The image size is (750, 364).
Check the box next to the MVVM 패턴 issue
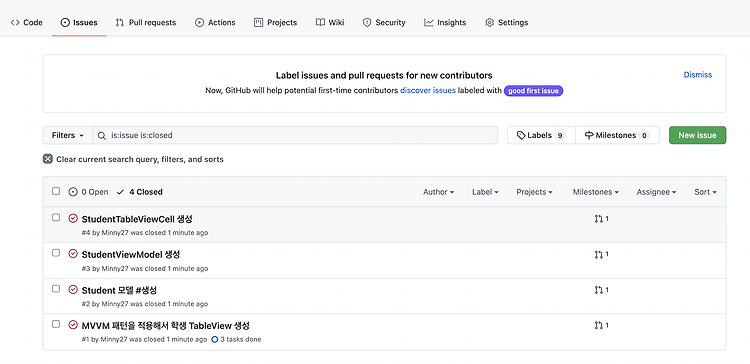point(56,324)
